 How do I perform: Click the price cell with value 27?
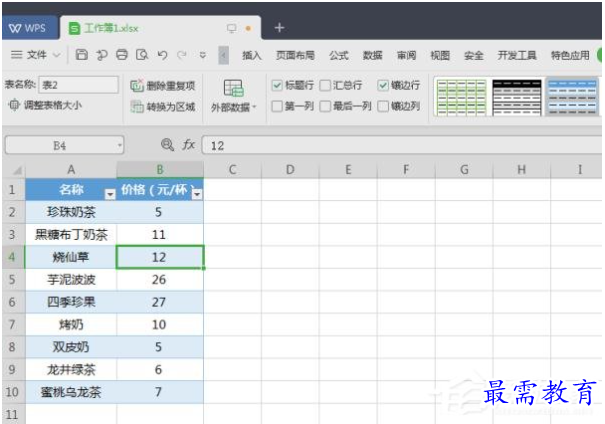pos(160,302)
